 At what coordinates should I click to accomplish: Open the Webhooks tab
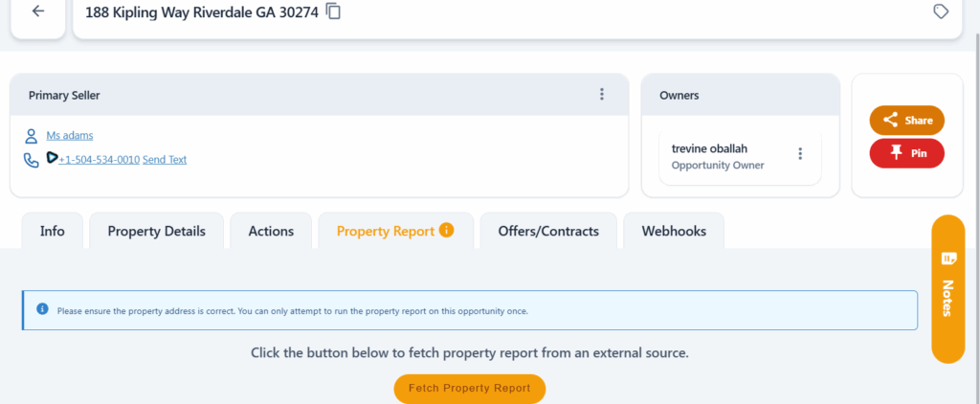tap(674, 232)
